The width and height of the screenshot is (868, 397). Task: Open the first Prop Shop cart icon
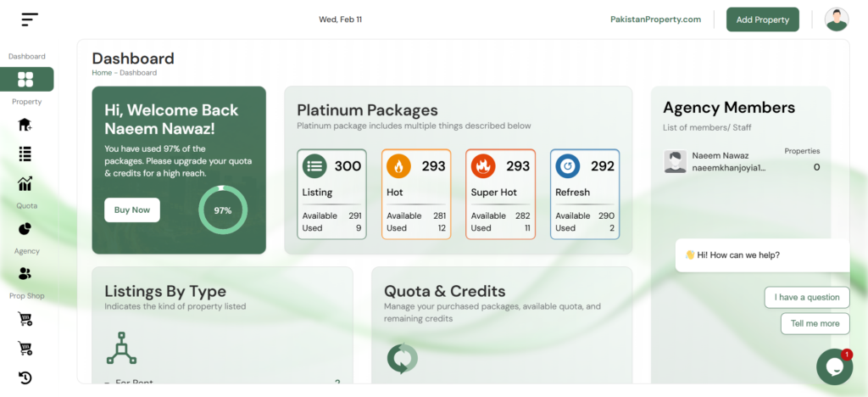[x=25, y=319]
